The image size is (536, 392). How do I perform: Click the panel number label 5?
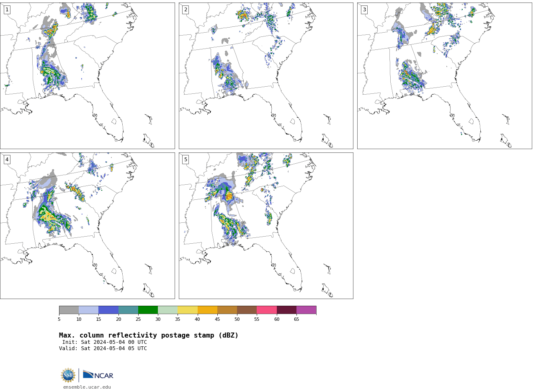[186, 160]
